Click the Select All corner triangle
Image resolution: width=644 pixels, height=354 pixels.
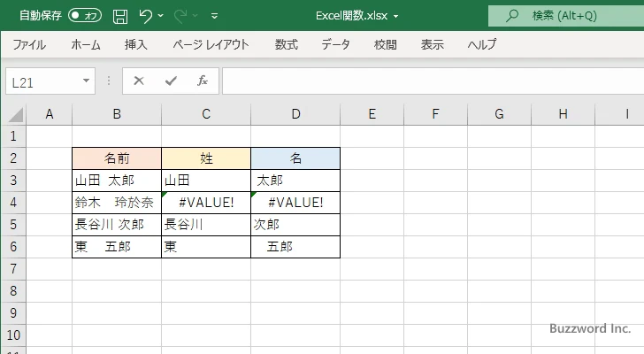[16, 114]
